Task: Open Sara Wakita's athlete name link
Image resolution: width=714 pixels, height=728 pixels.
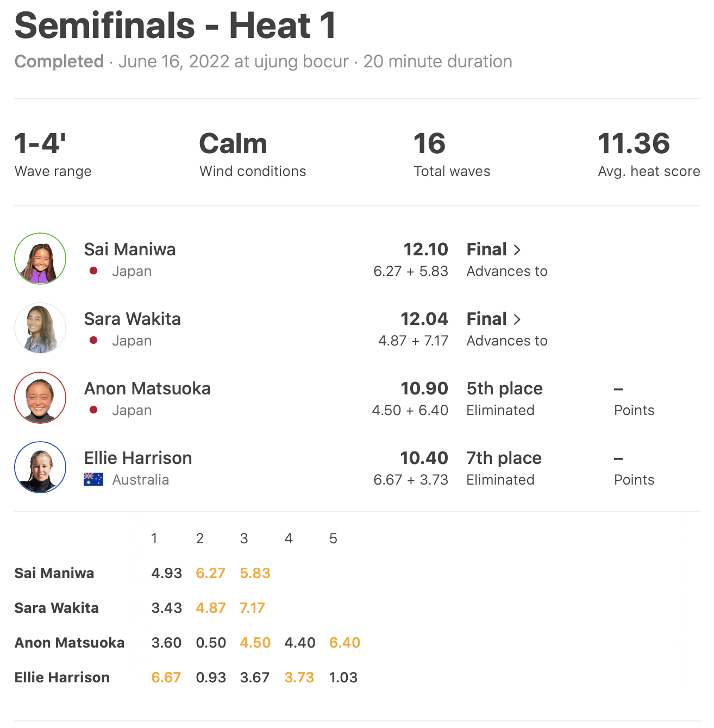Action: (x=133, y=319)
